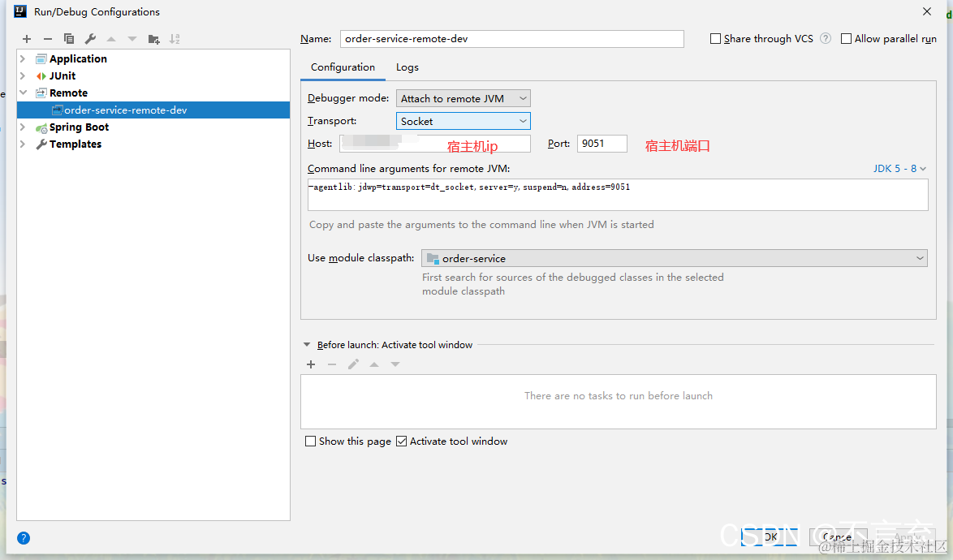Switch to Logs tab
Viewport: 953px width, 560px height.
(x=408, y=67)
